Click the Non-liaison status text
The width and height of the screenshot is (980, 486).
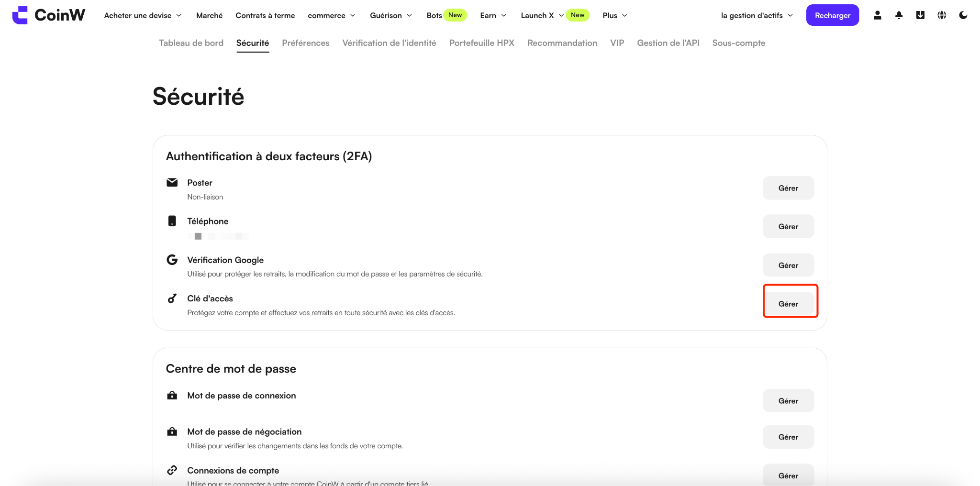pos(205,197)
